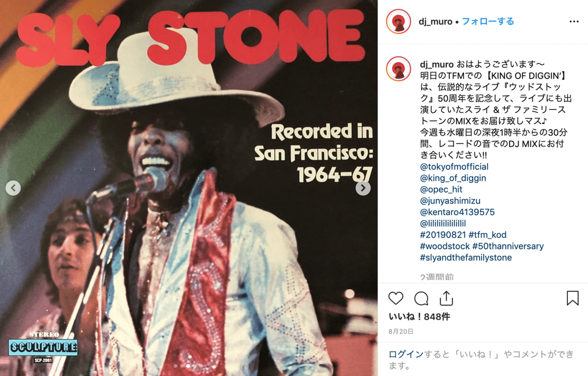Save the post with the bookmark icon
This screenshot has width=588, height=376.
pos(572,298)
